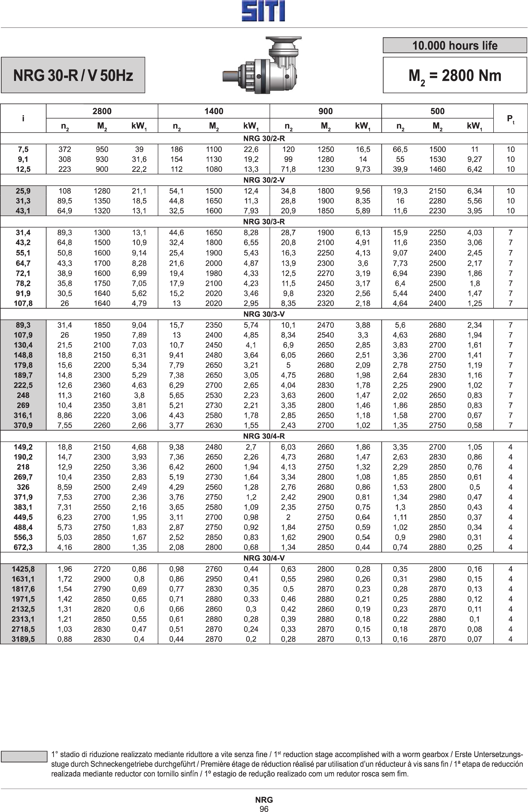Click the NRG 30/2-R section heading
This screenshot has height=812, width=528.
point(264,138)
